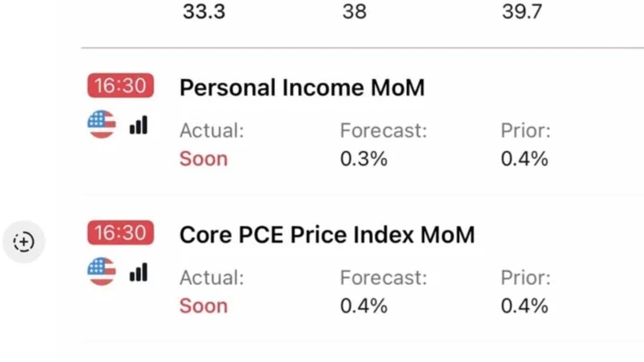
Task: Select Personal Income prior value 0.4%
Action: (x=524, y=159)
